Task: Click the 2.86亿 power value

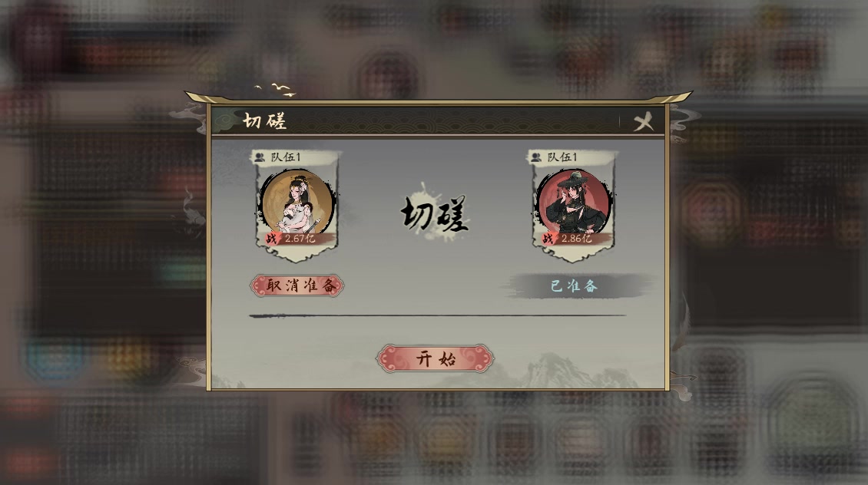Action: point(576,239)
